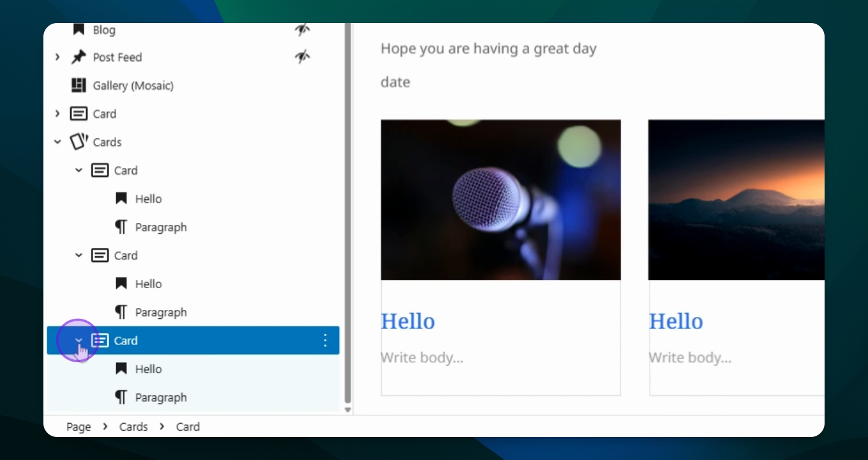Click the pilcrow icon of Paragraph in the second nested Card
Image resolution: width=868 pixels, height=460 pixels.
[x=121, y=312]
